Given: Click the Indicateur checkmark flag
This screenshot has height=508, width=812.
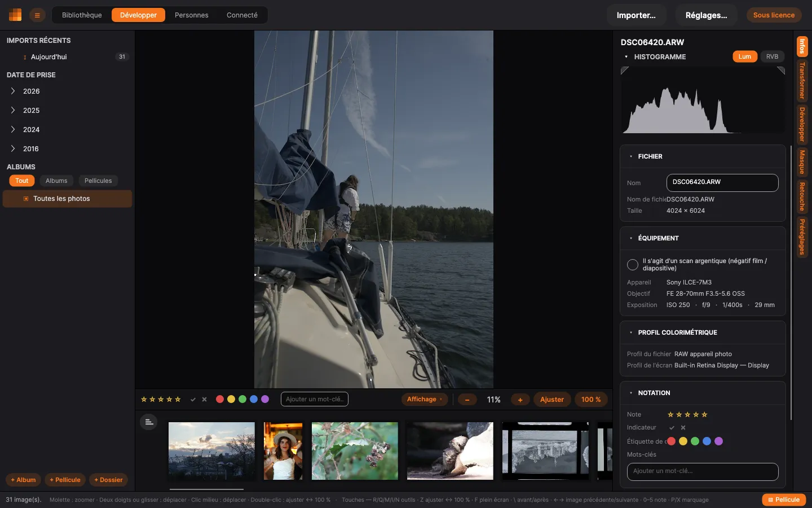Looking at the screenshot, I should pos(672,428).
